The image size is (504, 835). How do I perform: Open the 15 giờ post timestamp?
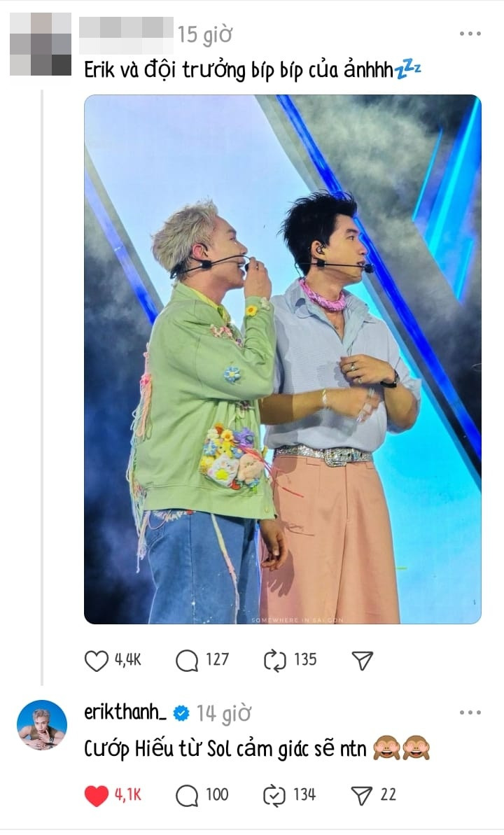205,35
